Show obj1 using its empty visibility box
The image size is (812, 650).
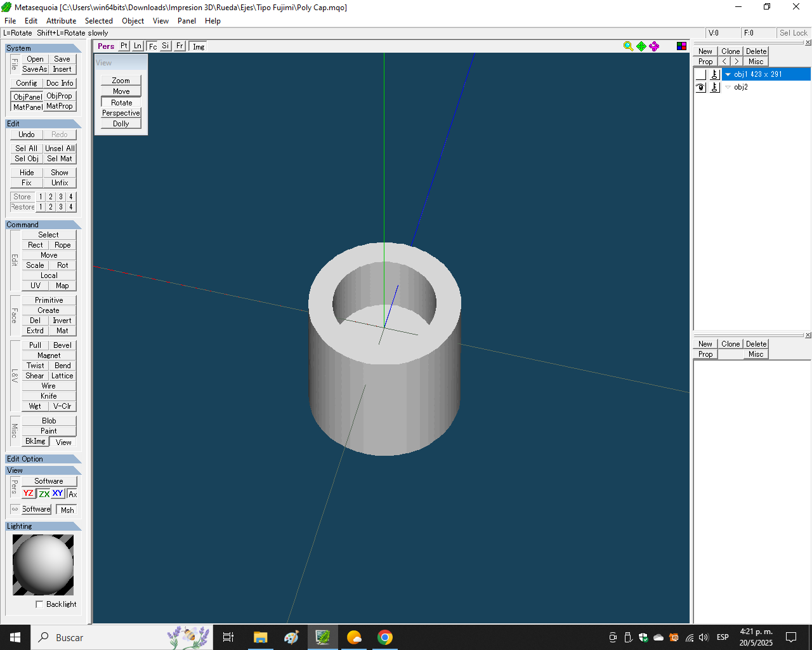point(700,74)
